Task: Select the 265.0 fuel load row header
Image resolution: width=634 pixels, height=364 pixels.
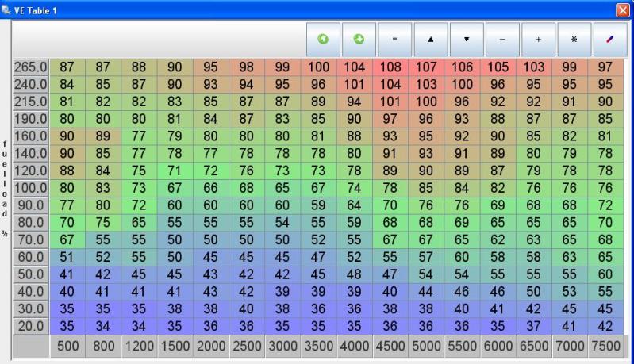Action: (x=31, y=67)
